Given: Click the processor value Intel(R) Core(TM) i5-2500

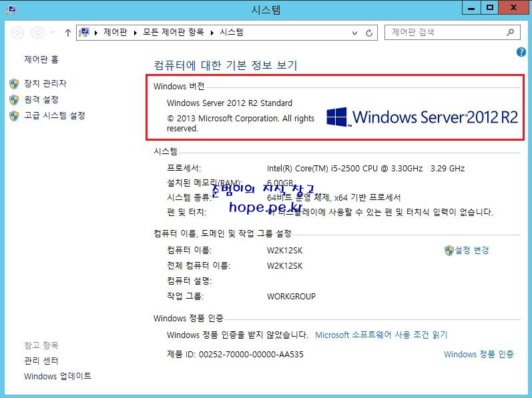Looking at the screenshot, I should pyautogui.click(x=366, y=169).
